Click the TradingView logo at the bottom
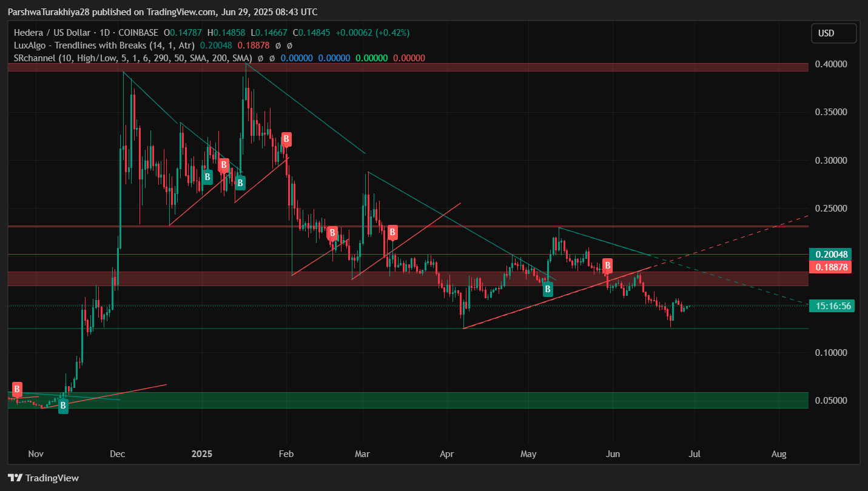 point(43,478)
